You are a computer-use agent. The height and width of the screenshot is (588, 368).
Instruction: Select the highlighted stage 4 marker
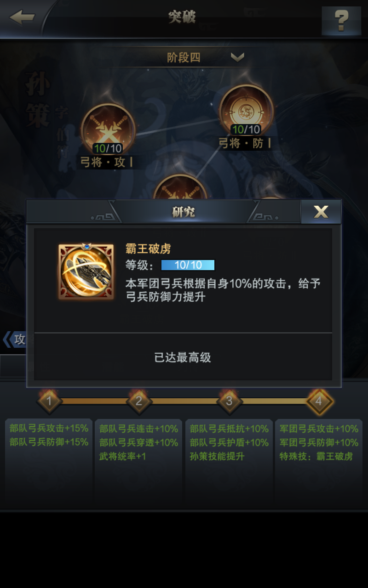319,401
